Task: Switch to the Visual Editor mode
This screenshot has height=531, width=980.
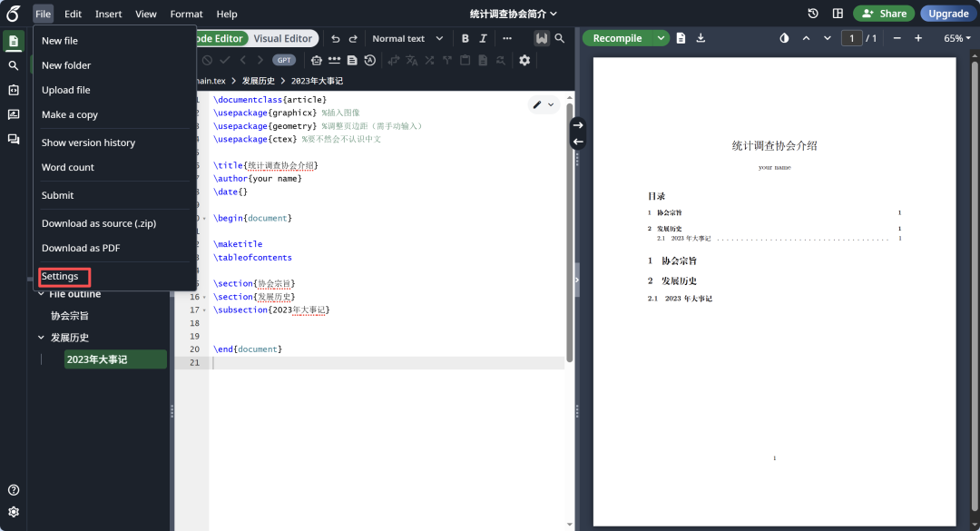Action: pyautogui.click(x=282, y=38)
